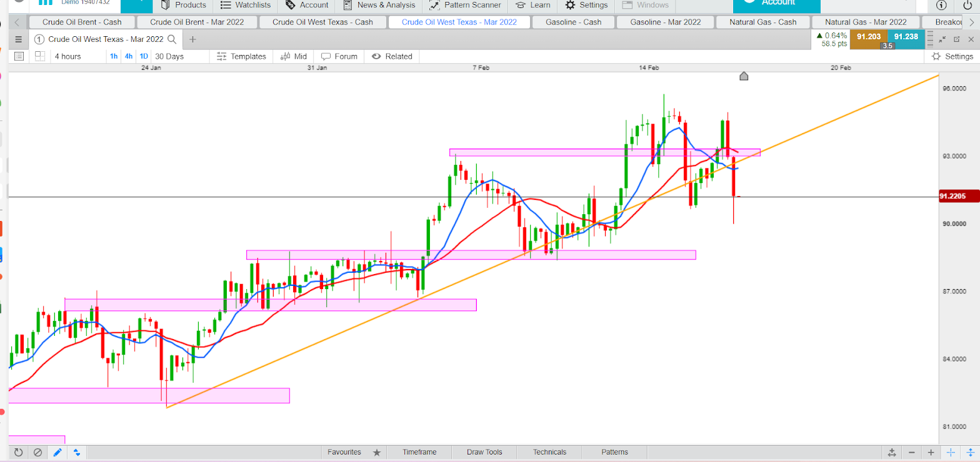
Task: Open chart Templates
Action: (241, 56)
